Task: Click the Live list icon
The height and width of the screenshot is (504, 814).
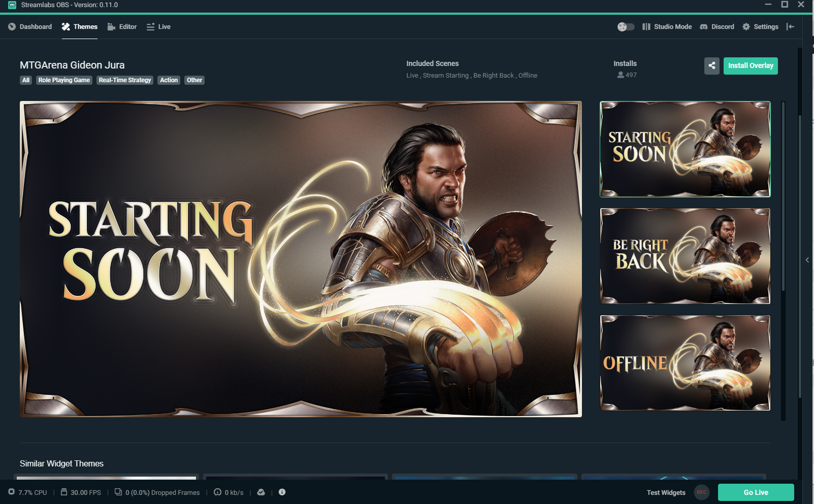Action: tap(150, 27)
